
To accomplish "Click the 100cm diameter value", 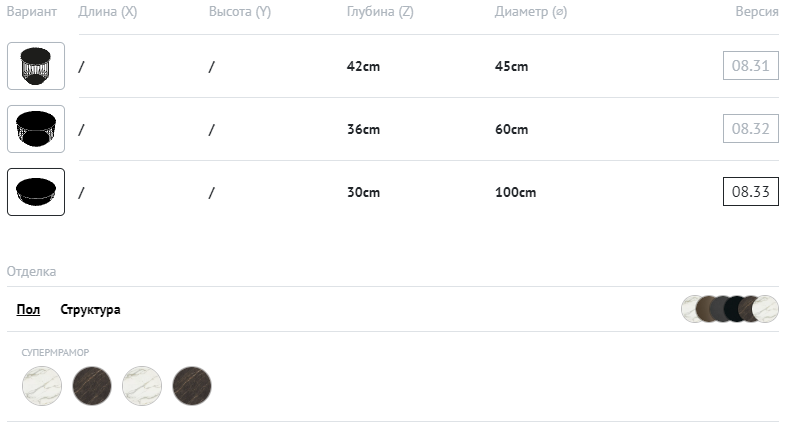I will [516, 192].
